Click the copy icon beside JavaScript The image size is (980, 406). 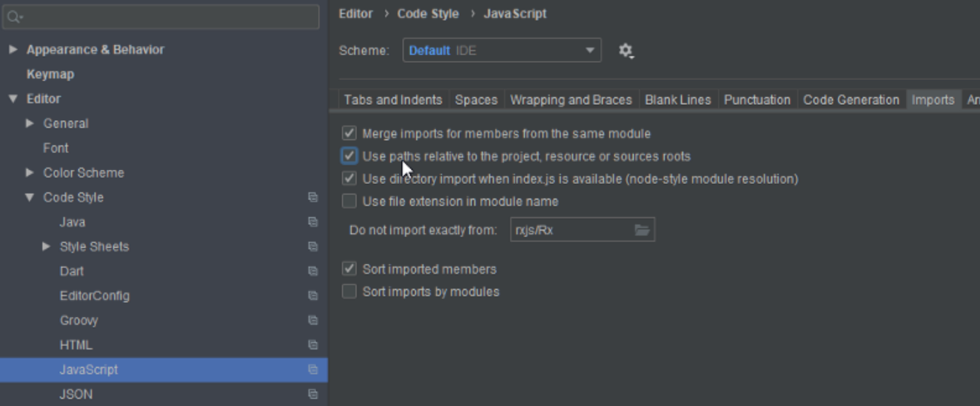[x=313, y=370]
